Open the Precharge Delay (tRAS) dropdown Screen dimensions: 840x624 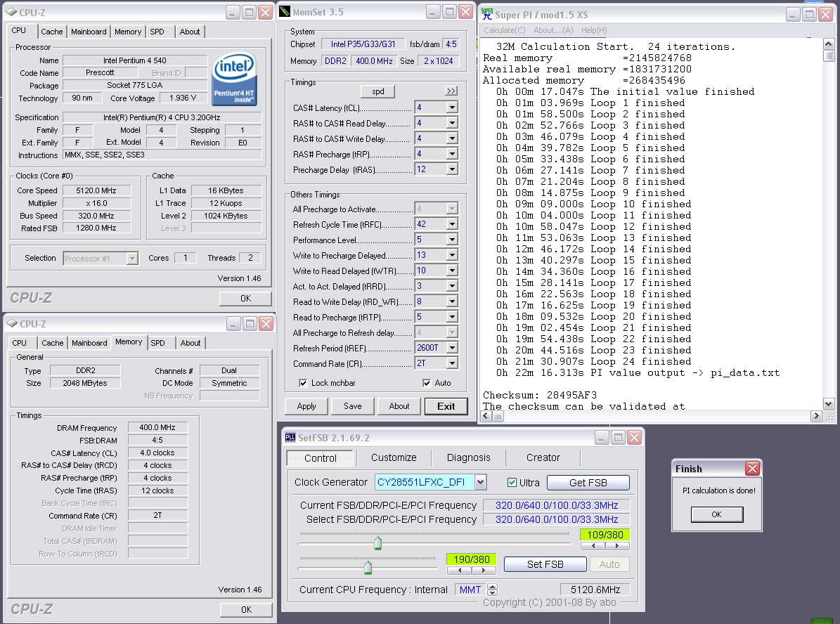(452, 169)
